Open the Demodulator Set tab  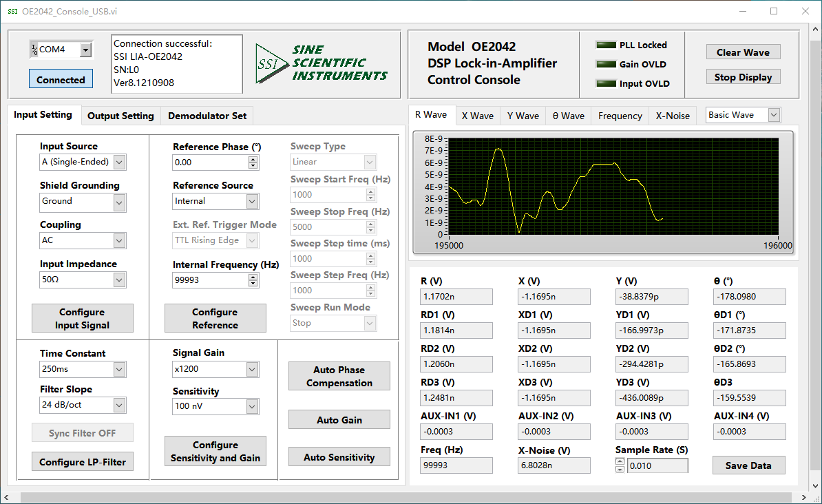point(207,116)
